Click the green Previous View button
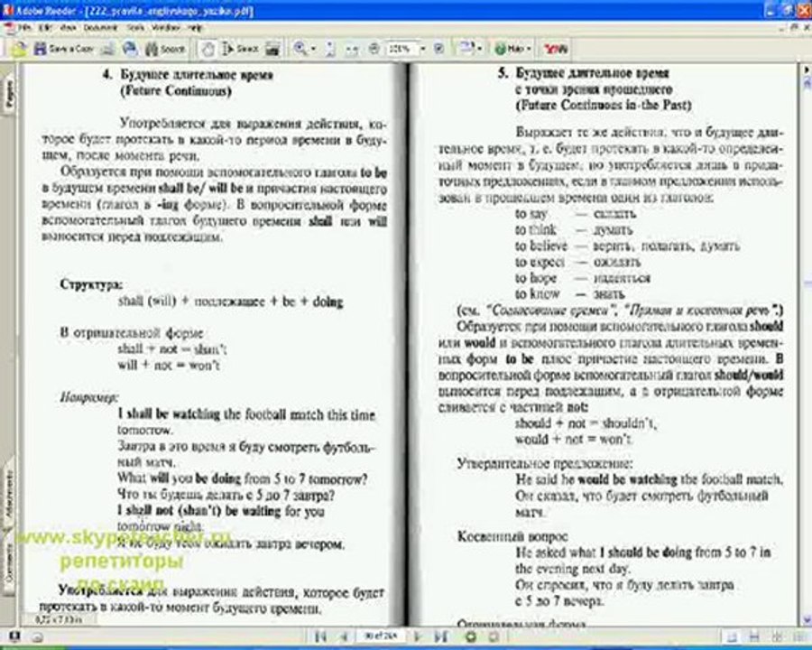Viewport: 812px width, 650px height. (472, 636)
